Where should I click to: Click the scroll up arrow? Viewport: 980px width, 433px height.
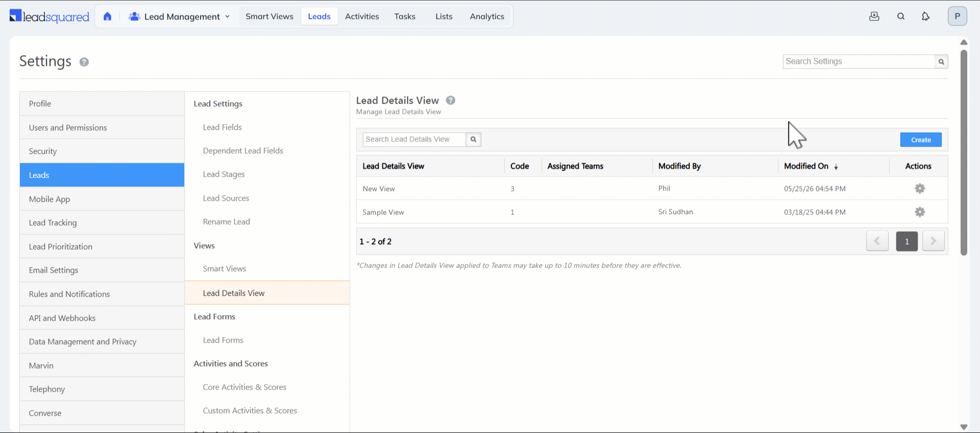tap(964, 42)
